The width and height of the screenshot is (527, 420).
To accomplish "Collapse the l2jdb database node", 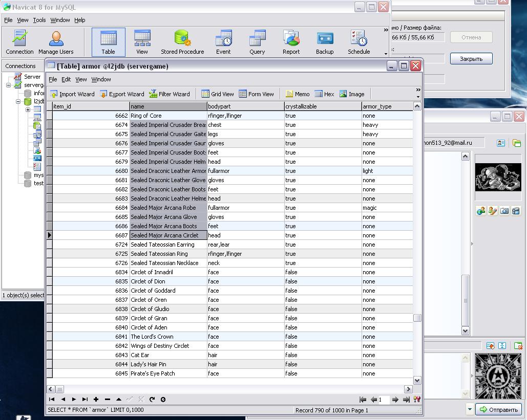I will pyautogui.click(x=18, y=101).
